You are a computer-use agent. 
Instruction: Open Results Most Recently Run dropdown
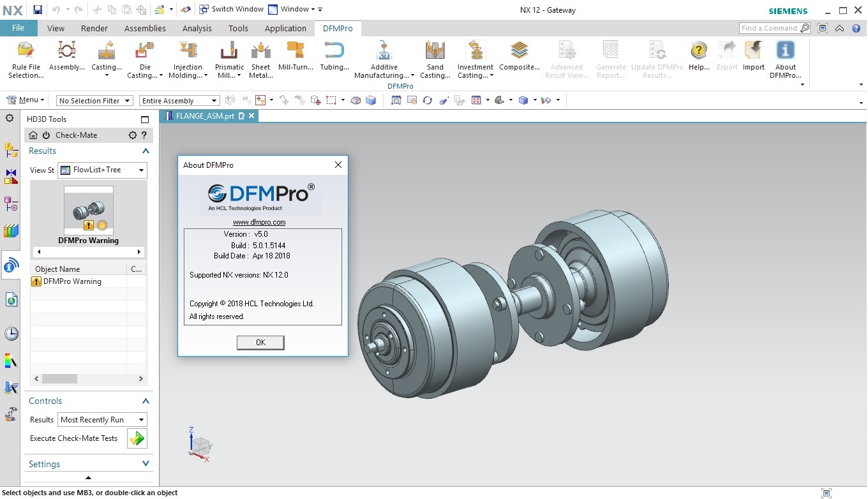tap(102, 420)
